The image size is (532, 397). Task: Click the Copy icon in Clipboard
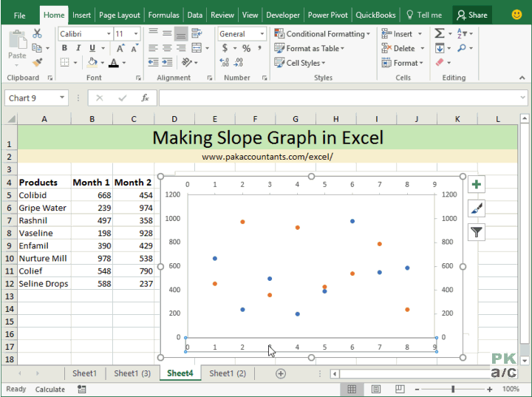coord(37,48)
